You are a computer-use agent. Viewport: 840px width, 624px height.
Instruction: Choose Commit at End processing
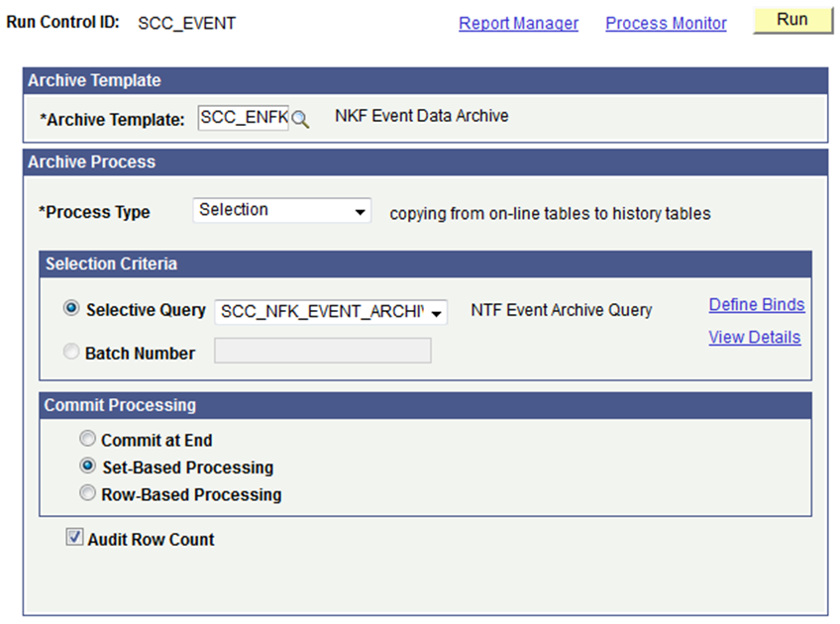pyautogui.click(x=87, y=438)
